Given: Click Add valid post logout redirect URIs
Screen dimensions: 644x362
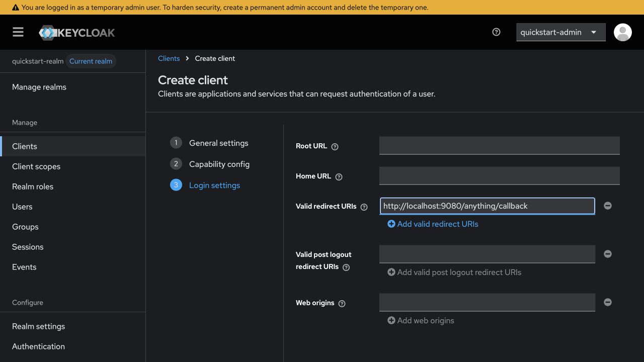Looking at the screenshot, I should point(454,272).
